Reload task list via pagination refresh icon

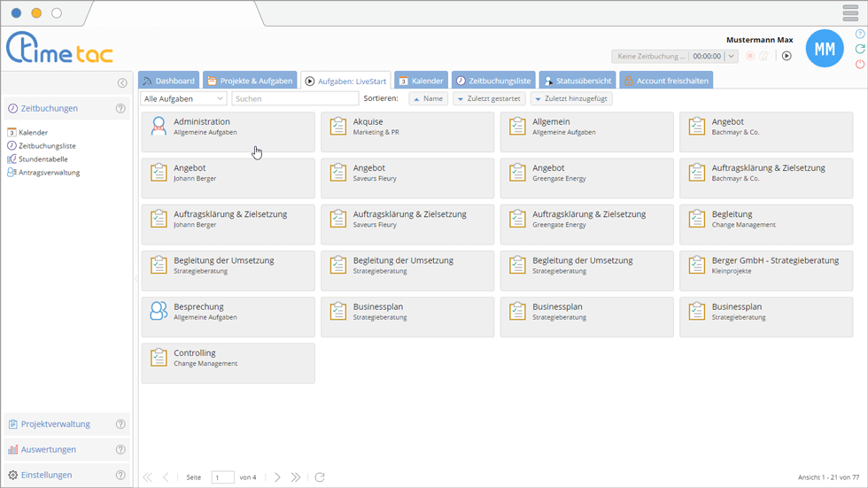point(320,477)
